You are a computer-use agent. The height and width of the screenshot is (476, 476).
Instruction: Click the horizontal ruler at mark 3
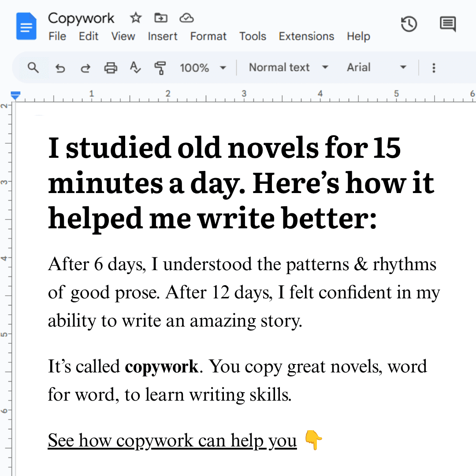coord(244,94)
